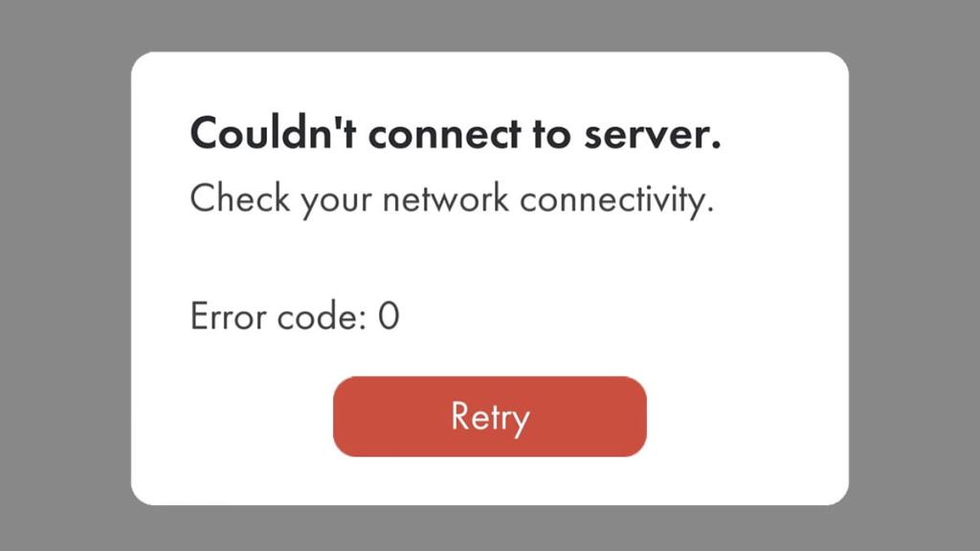This screenshot has width=980, height=551.
Task: Click the white "Retry" label text
Action: (490, 417)
